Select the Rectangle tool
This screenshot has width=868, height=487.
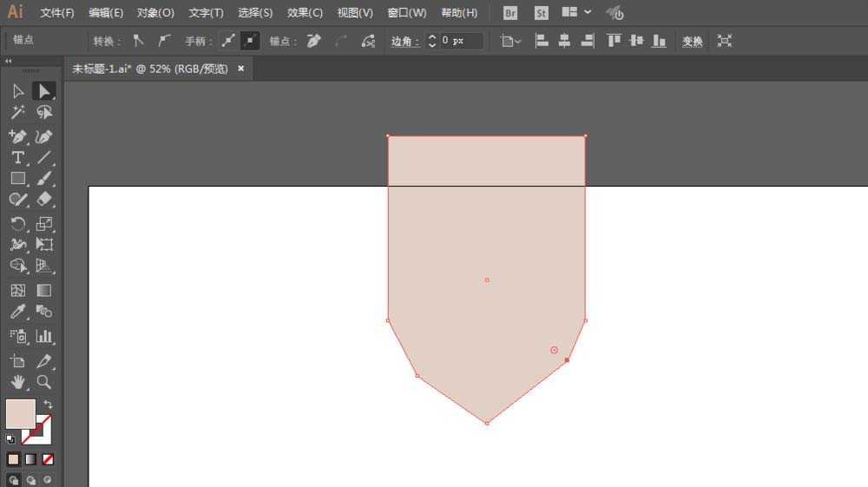[x=17, y=179]
